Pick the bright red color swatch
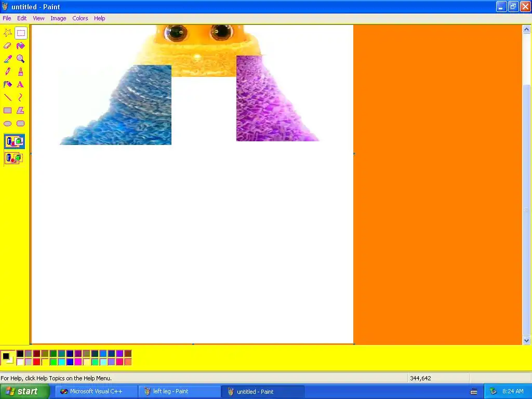Image resolution: width=532 pixels, height=399 pixels. click(x=37, y=362)
